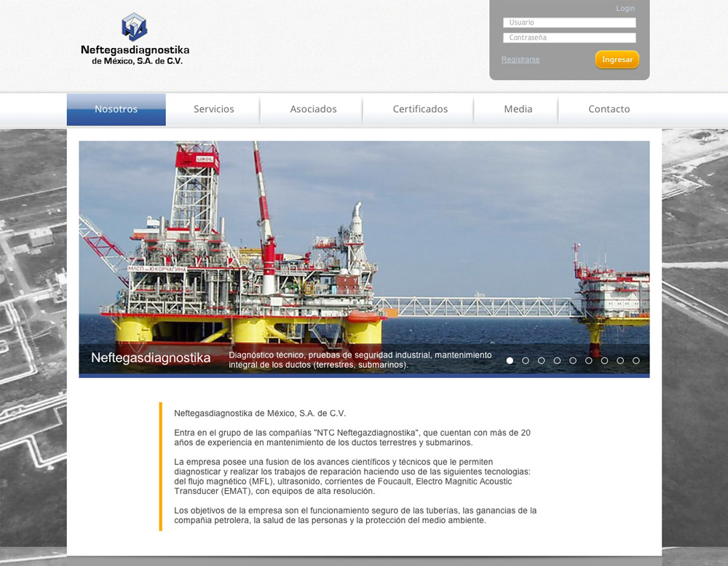Navigate to the Contacto page
728x566 pixels.
coord(609,109)
